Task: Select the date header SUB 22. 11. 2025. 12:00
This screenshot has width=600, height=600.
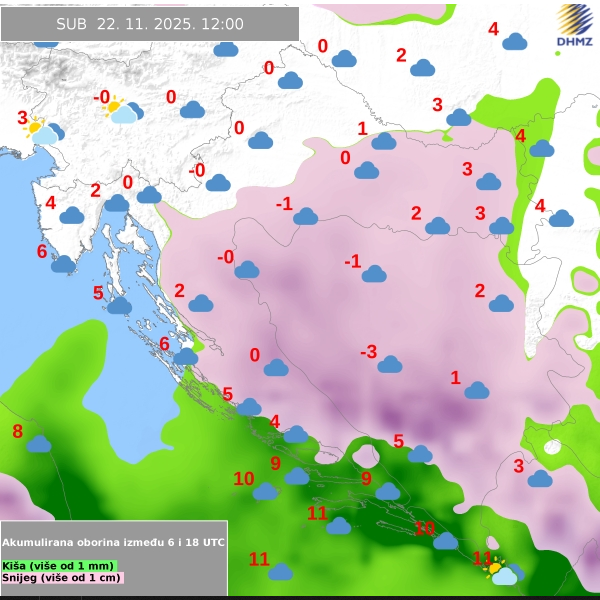Action: (x=150, y=24)
